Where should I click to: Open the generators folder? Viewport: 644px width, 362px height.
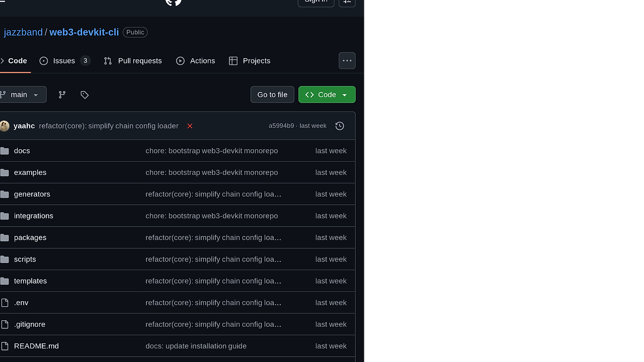pos(32,194)
